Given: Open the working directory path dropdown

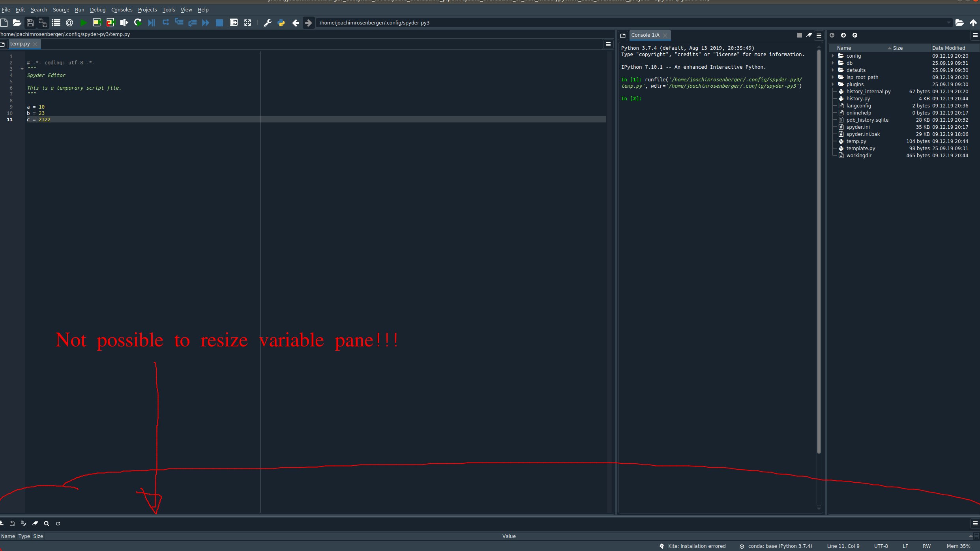Looking at the screenshot, I should point(948,23).
